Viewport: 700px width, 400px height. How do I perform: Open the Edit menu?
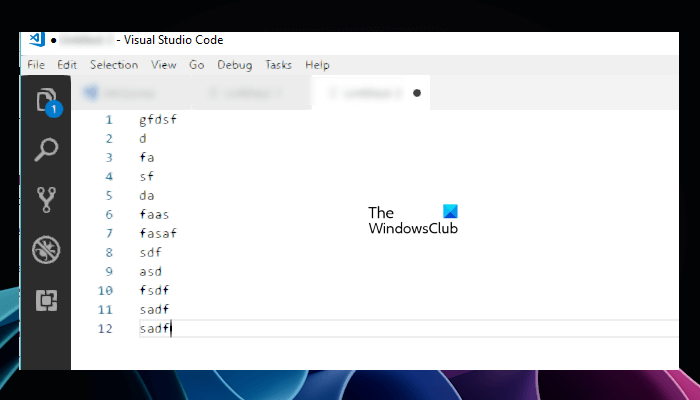pos(67,65)
